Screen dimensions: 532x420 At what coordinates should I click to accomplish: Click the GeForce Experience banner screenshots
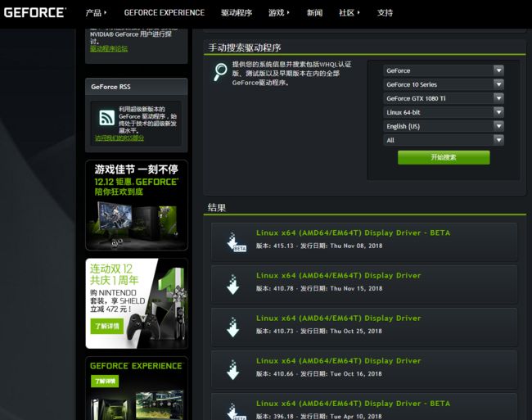pyautogui.click(x=138, y=405)
